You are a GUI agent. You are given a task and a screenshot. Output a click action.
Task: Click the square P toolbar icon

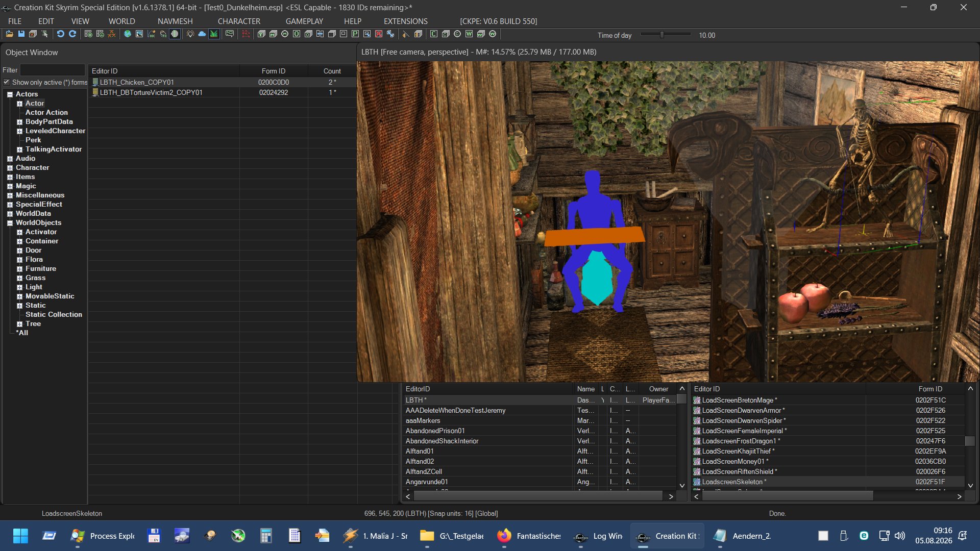point(355,34)
